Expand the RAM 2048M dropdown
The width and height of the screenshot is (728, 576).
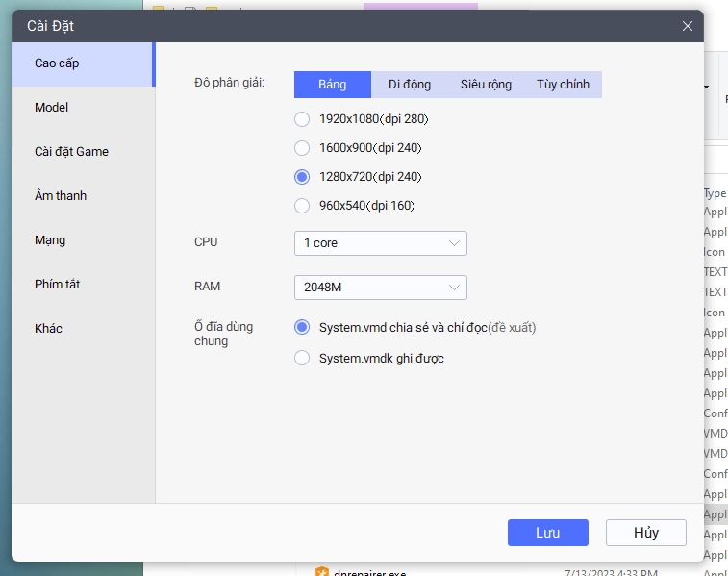[380, 288]
